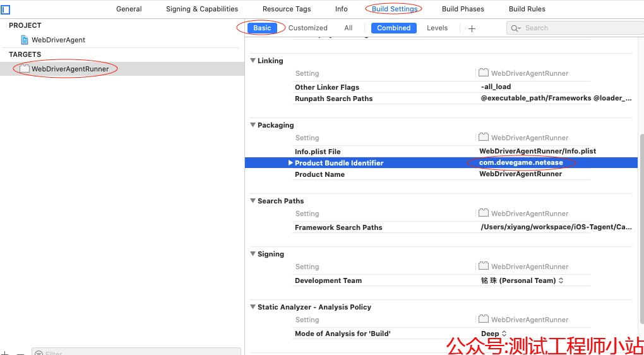Click the search magnifier icon

click(x=515, y=28)
